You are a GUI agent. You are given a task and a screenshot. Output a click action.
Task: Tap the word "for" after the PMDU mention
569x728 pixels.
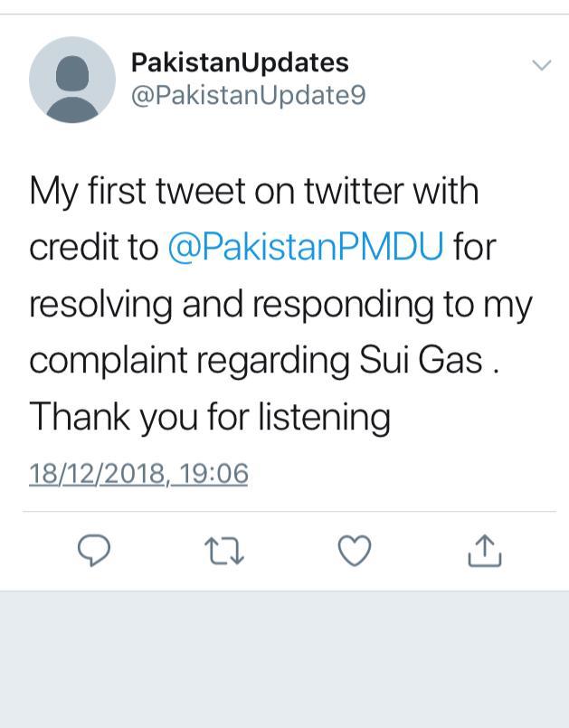pos(475,248)
